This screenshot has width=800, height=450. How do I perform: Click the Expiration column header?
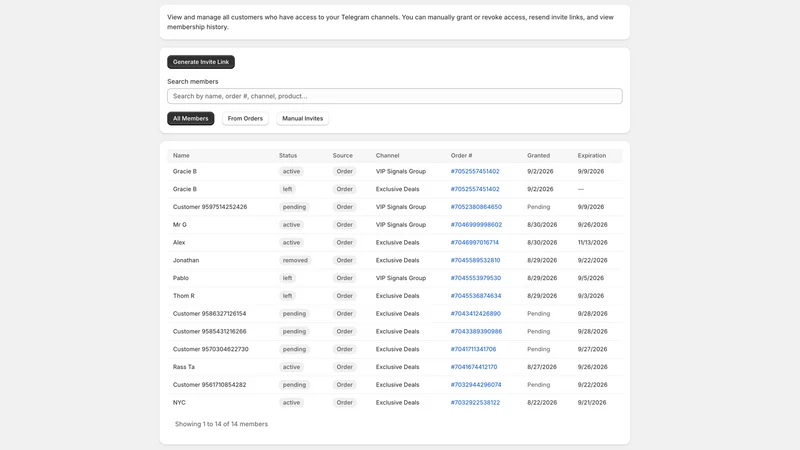[x=592, y=156]
